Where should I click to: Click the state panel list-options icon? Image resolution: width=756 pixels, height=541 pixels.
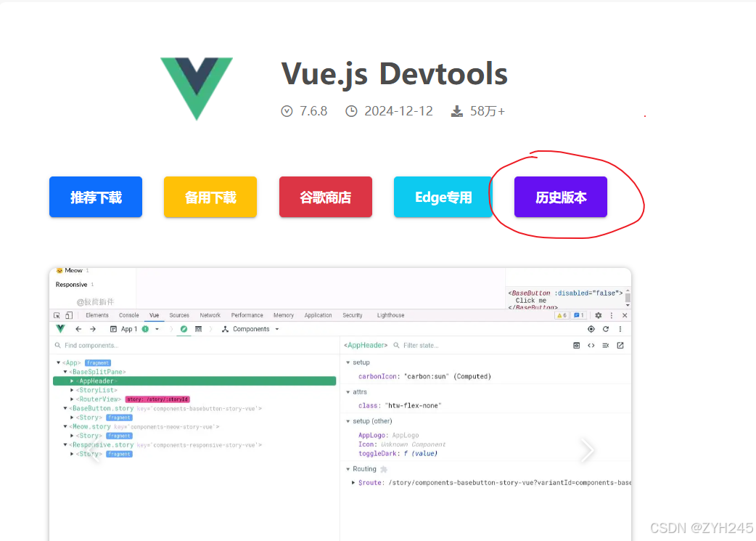(x=606, y=345)
